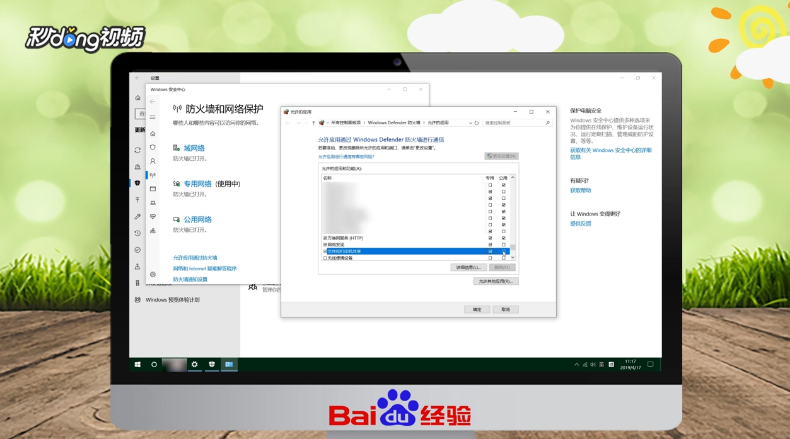Image resolution: width=790 pixels, height=439 pixels.
Task: Toggle name checkbox of 万维网服务 (HTTP)
Action: (x=325, y=238)
